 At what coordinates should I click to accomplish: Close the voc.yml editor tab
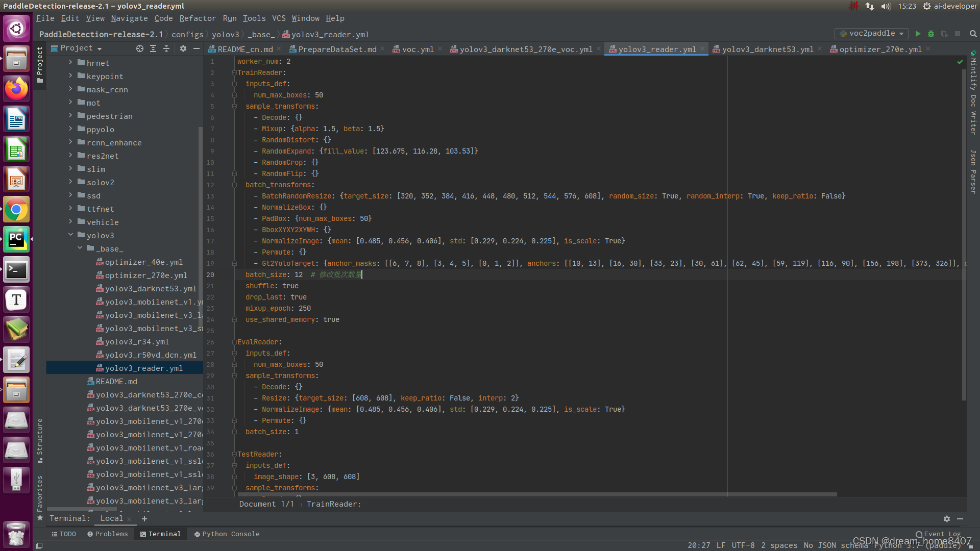(440, 49)
